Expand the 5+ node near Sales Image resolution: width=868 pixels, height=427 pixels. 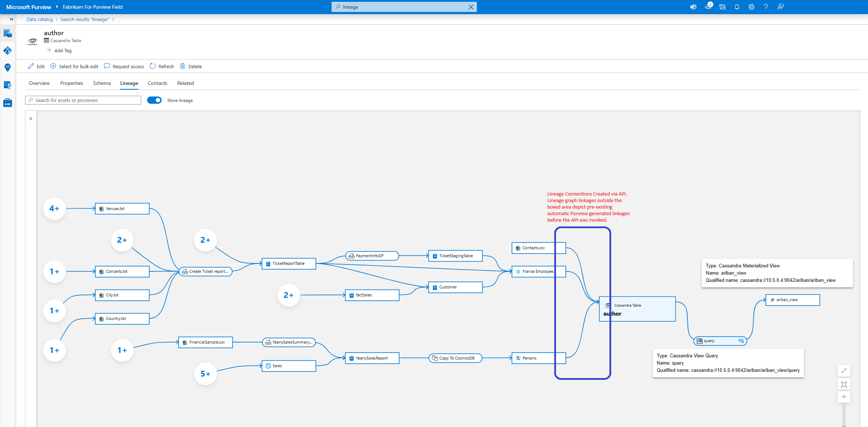point(205,374)
